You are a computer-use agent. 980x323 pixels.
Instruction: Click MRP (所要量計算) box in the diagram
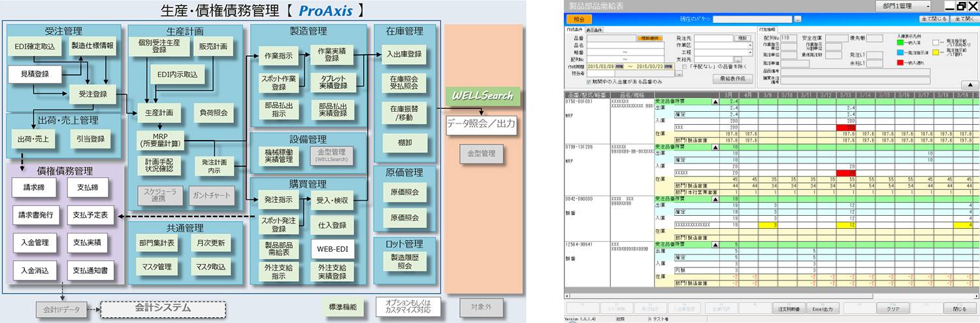click(x=161, y=140)
